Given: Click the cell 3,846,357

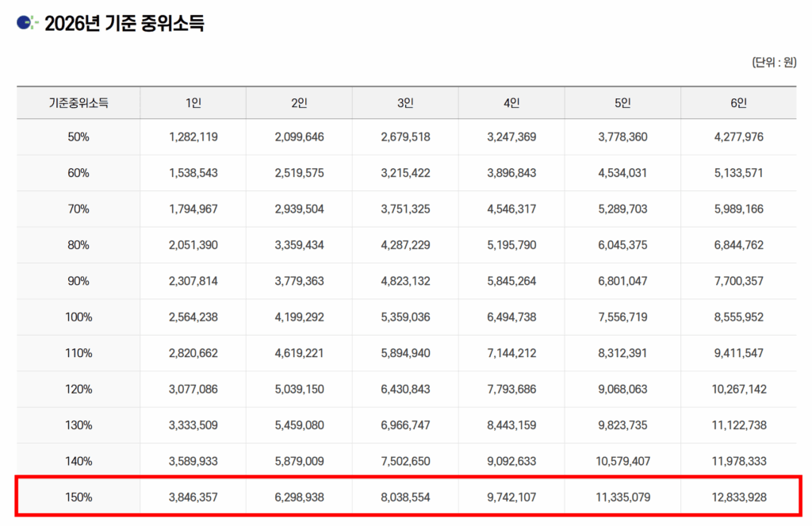Looking at the screenshot, I should [193, 497].
